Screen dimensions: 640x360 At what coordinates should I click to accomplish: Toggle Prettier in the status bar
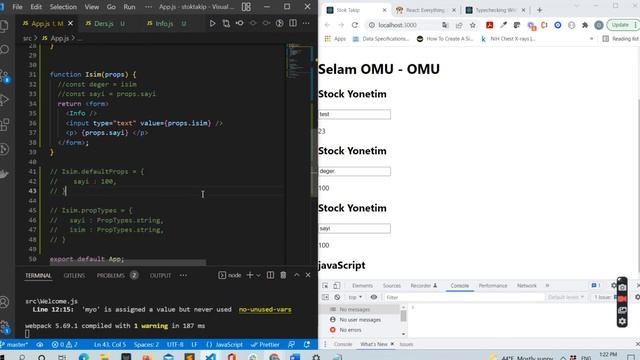point(265,344)
